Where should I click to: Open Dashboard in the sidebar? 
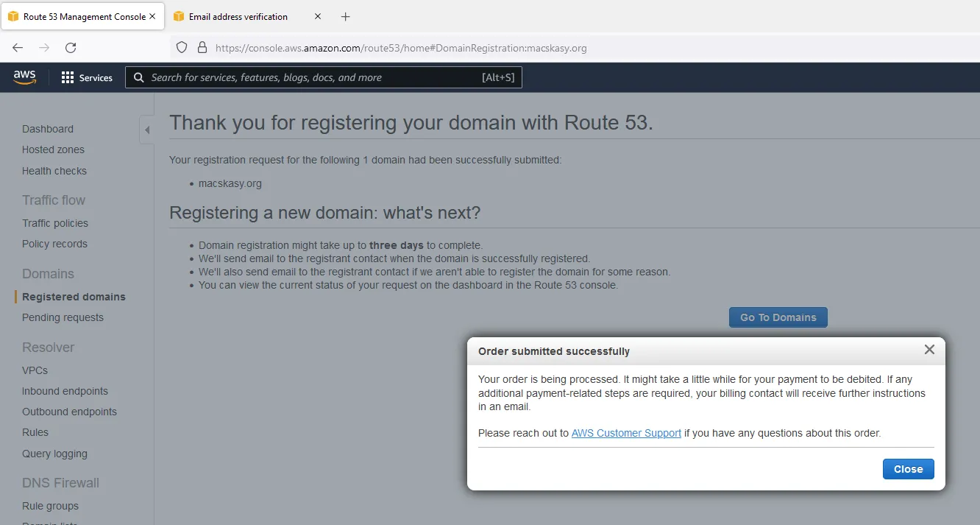point(48,129)
